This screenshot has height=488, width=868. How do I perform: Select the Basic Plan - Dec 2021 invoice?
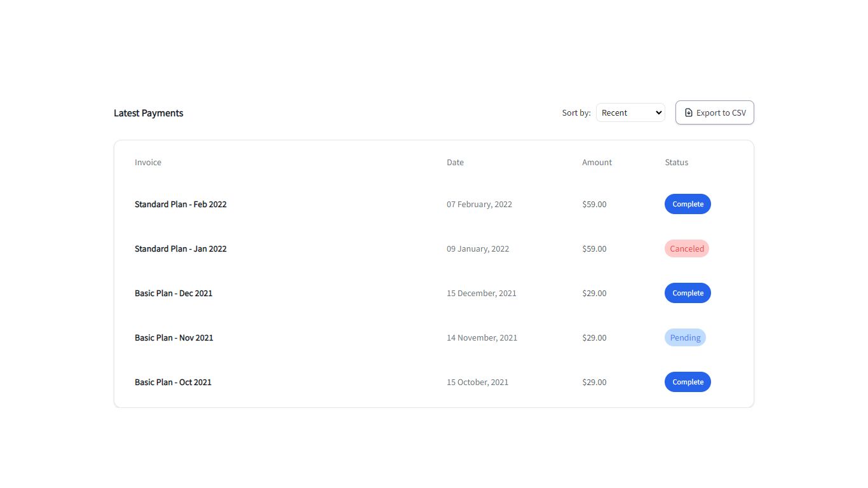tap(173, 293)
